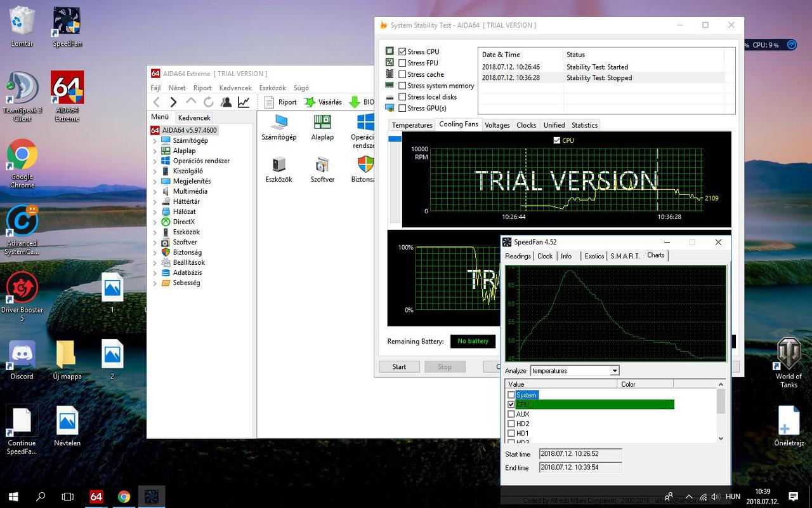
Task: Click SpeedFan icon in the taskbar
Action: [x=152, y=497]
